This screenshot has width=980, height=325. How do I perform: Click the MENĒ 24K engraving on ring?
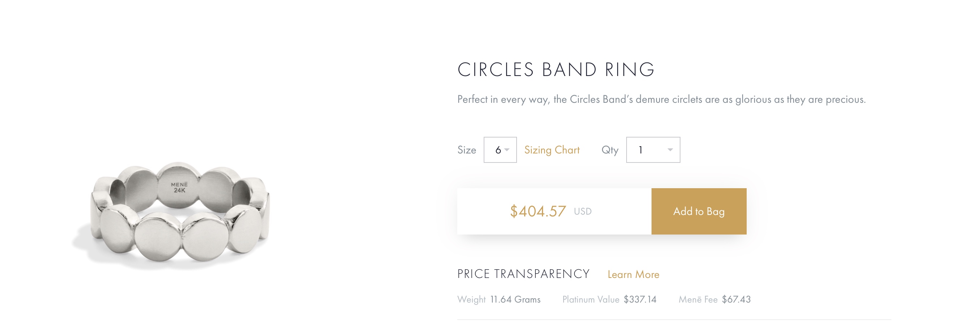coord(179,187)
